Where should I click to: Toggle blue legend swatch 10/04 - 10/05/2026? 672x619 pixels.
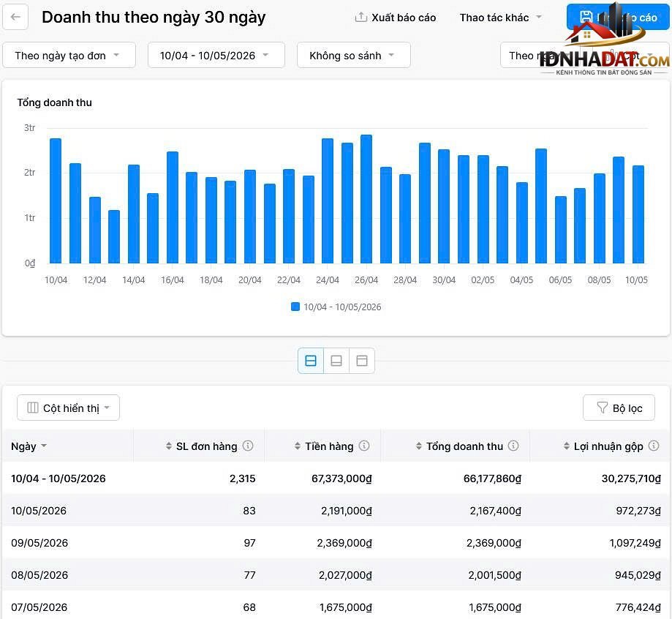point(295,307)
